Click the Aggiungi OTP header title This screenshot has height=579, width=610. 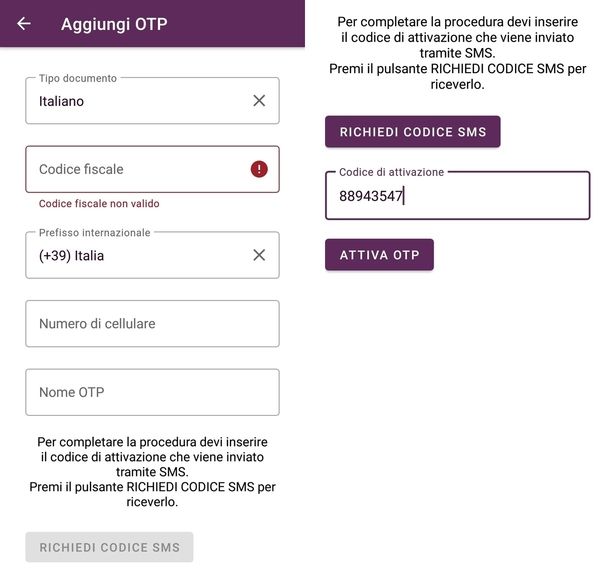(x=114, y=24)
